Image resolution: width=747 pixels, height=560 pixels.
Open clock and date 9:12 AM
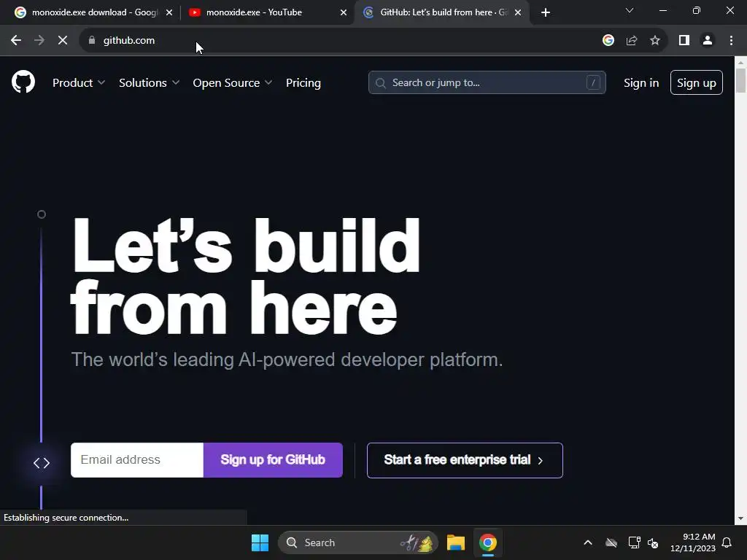pyautogui.click(x=693, y=542)
